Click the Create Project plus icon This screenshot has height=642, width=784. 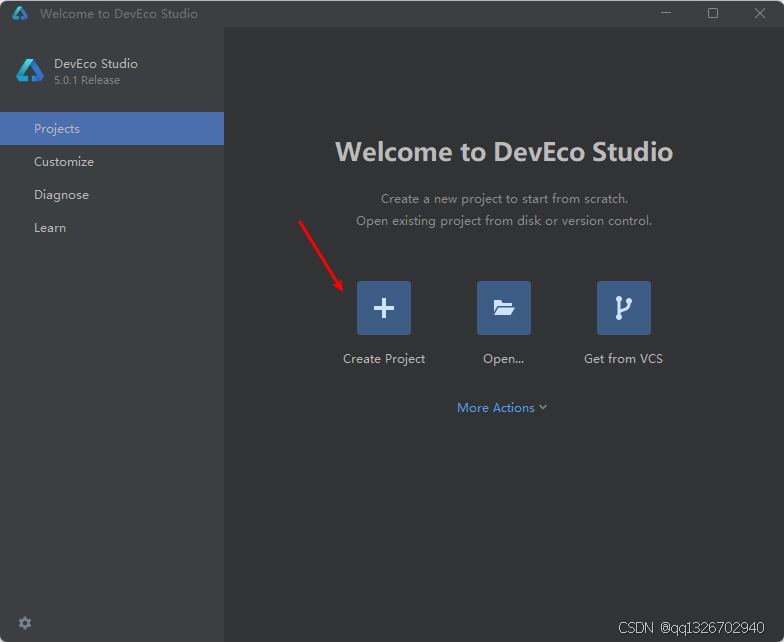coord(384,308)
